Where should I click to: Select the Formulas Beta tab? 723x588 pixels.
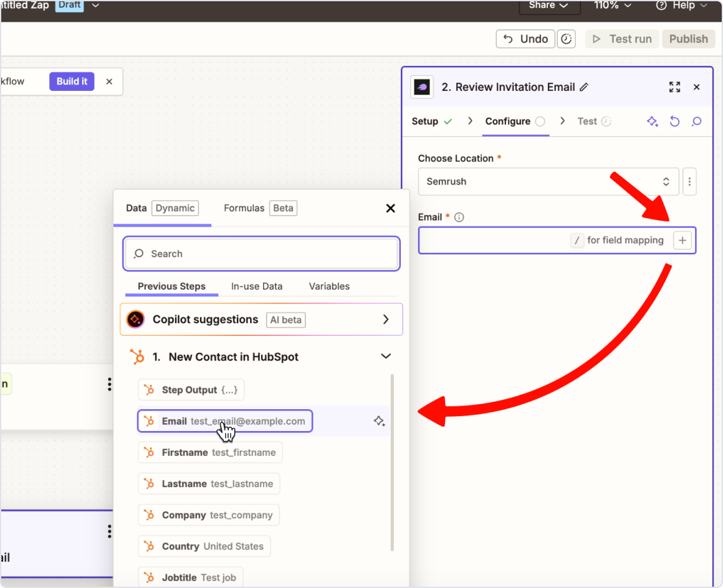(x=261, y=208)
